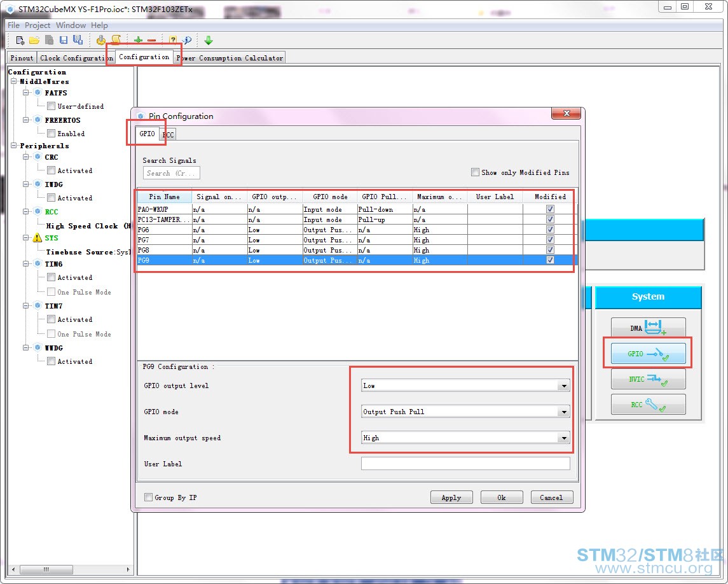Screen dimensions: 728x584
Task: Click the green download arrow icon
Action: point(209,41)
